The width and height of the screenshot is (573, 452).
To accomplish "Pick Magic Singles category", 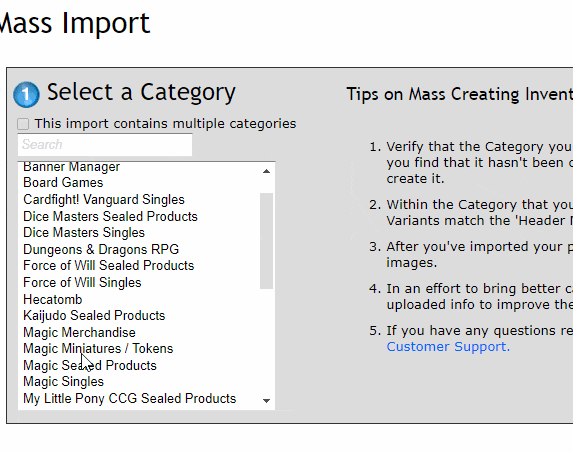I will pos(64,381).
